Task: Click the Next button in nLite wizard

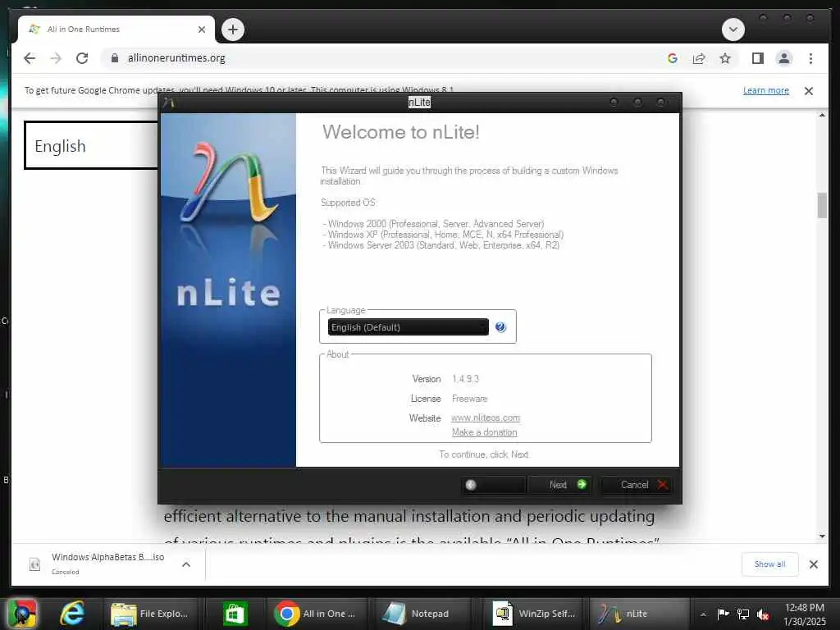Action: [x=559, y=485]
